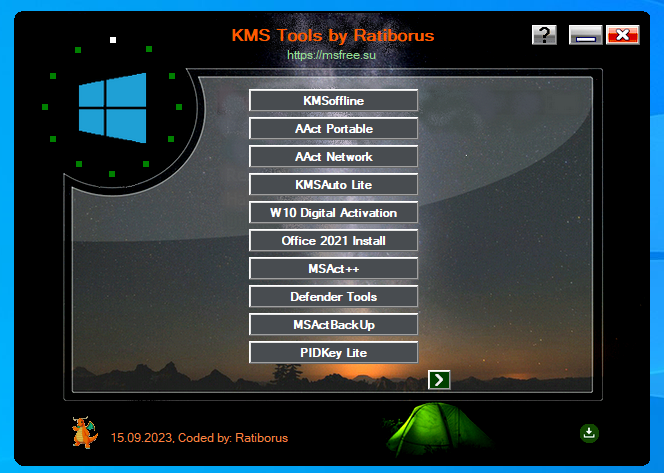
Task: Click the green download icon
Action: pyautogui.click(x=589, y=433)
